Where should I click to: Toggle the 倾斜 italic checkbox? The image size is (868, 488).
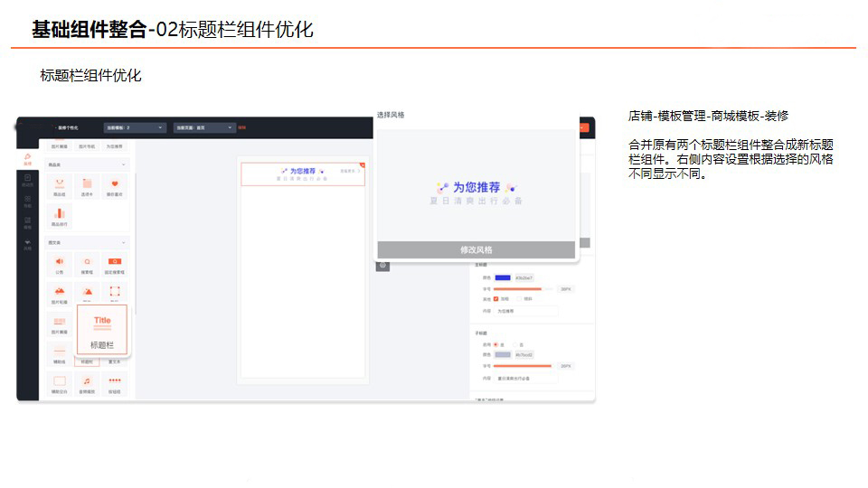519,299
